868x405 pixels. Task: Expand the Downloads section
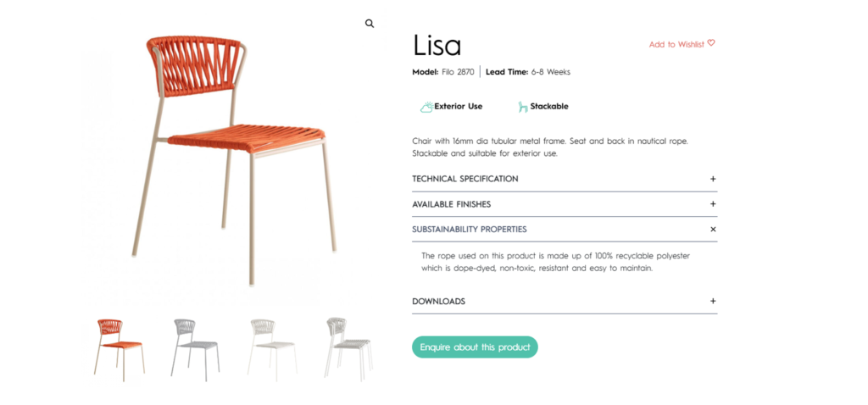pyautogui.click(x=438, y=302)
